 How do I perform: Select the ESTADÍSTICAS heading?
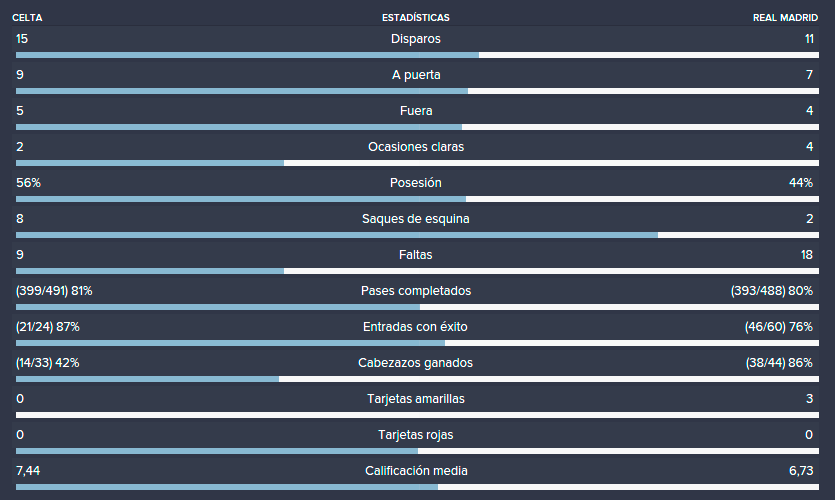click(415, 18)
